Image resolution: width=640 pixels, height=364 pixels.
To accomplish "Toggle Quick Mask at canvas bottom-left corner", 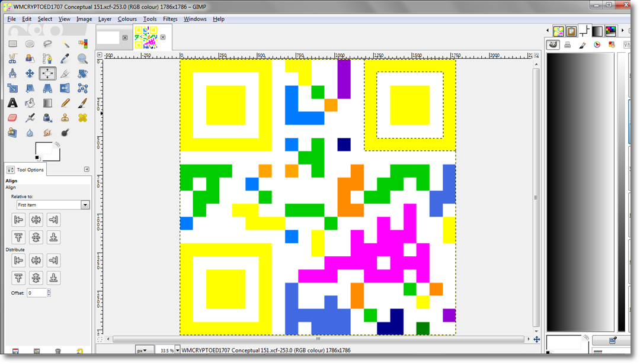I will tap(100, 339).
